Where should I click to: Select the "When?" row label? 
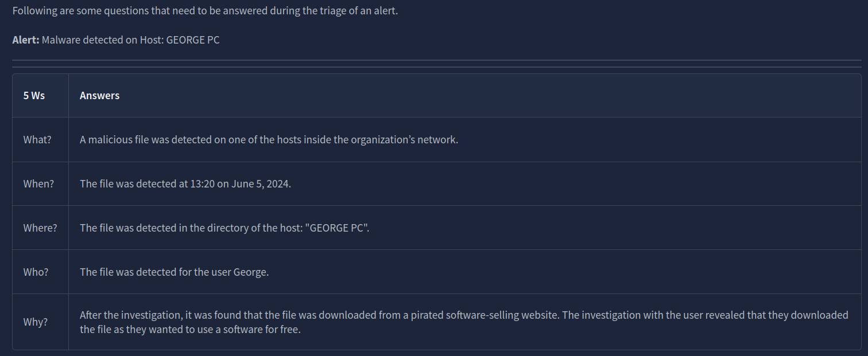pos(38,184)
